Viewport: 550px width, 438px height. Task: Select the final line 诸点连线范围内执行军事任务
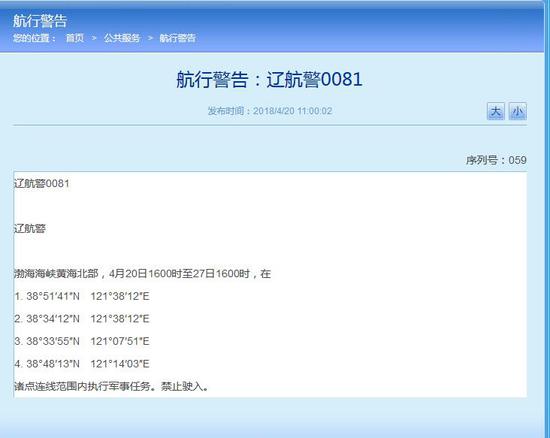[x=111, y=386]
